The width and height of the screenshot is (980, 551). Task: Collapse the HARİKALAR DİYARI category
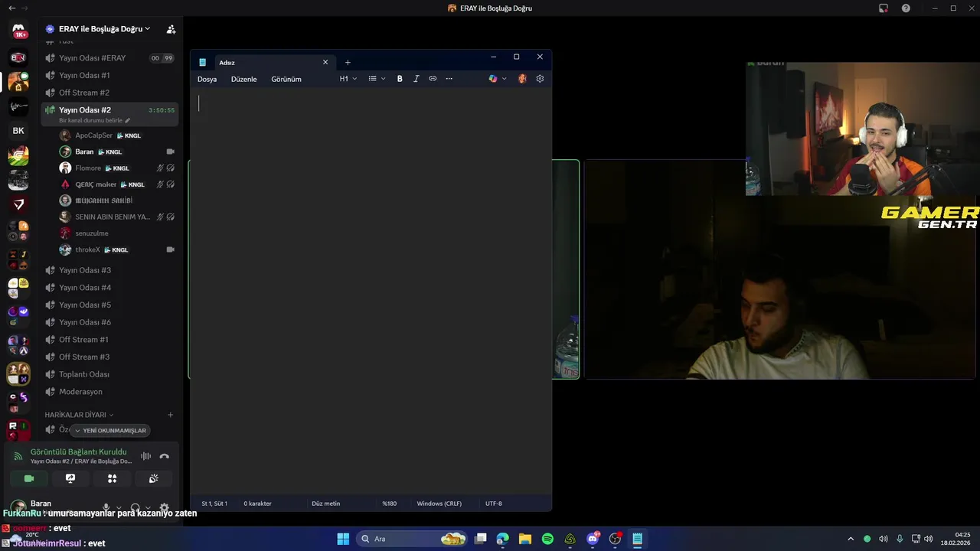[x=79, y=415]
